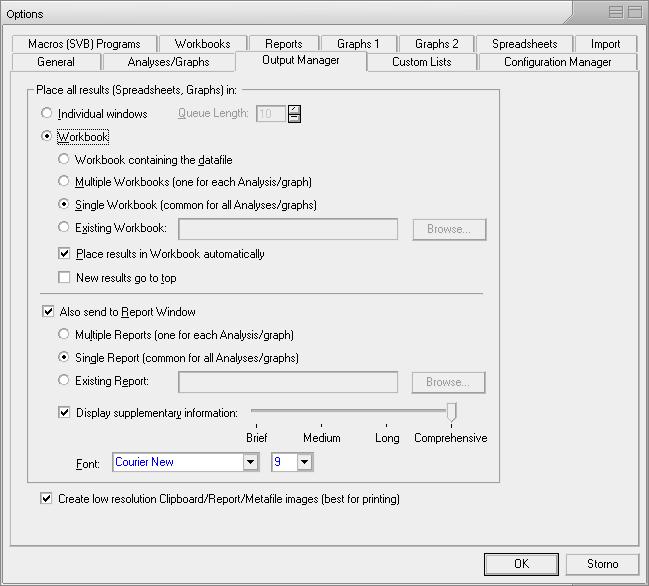Open the Import tab
Screen dimensions: 649x586
pyautogui.click(x=605, y=44)
